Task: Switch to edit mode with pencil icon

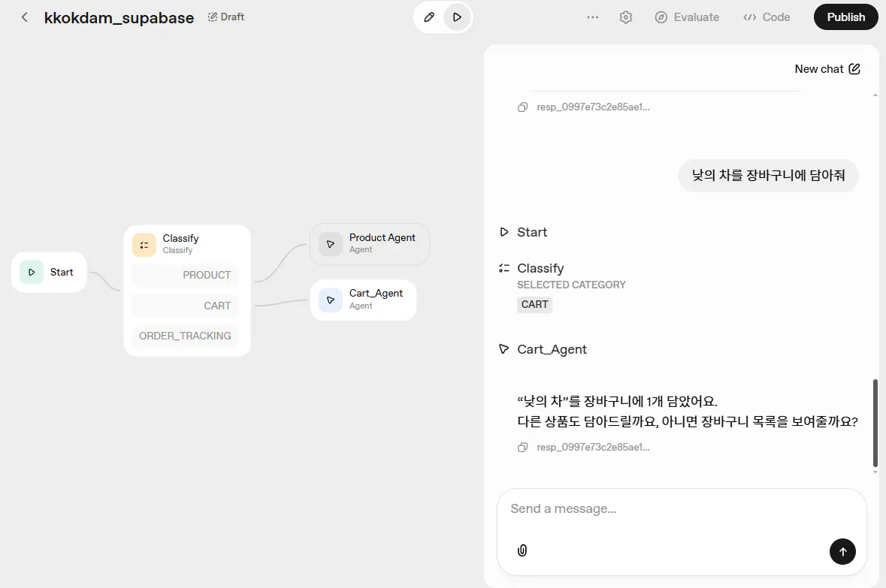Action: click(x=429, y=17)
